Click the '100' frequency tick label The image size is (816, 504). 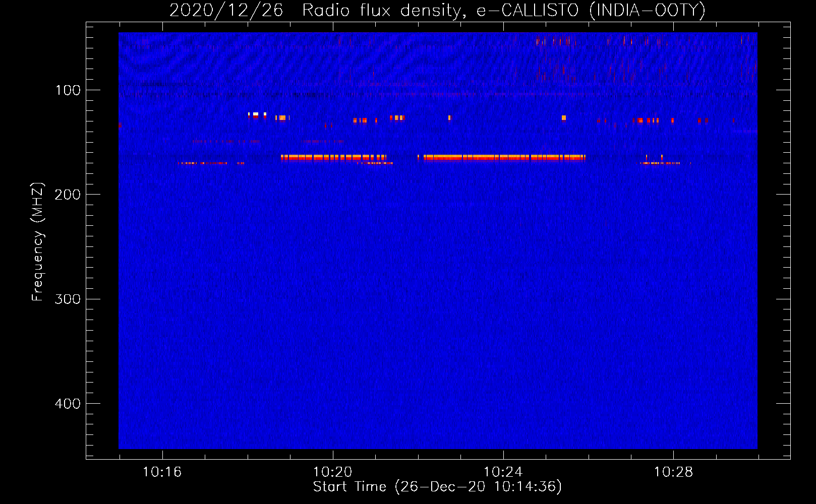click(68, 90)
